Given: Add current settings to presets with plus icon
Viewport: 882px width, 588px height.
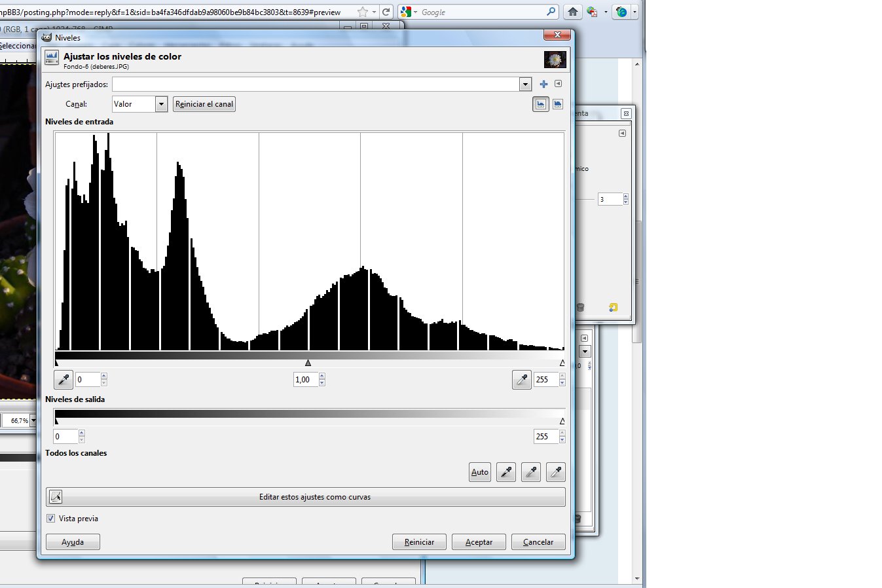Looking at the screenshot, I should tap(543, 84).
